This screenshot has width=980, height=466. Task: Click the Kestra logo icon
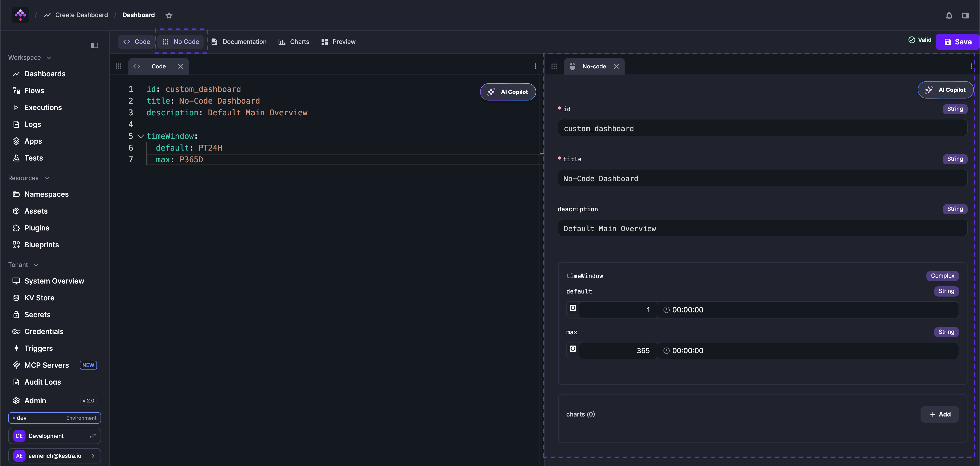click(x=20, y=15)
